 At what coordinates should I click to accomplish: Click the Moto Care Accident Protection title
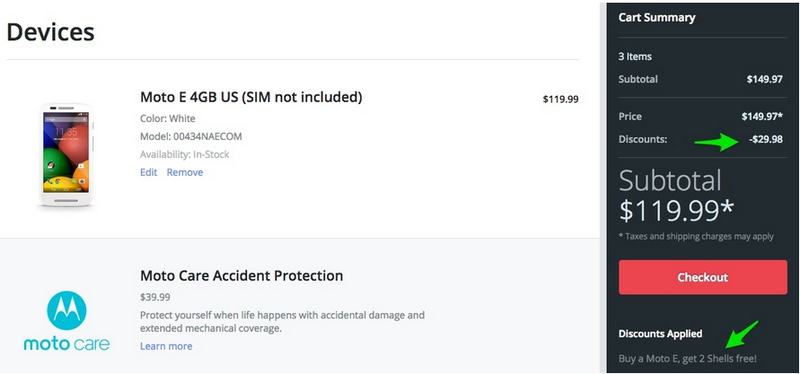coord(241,276)
